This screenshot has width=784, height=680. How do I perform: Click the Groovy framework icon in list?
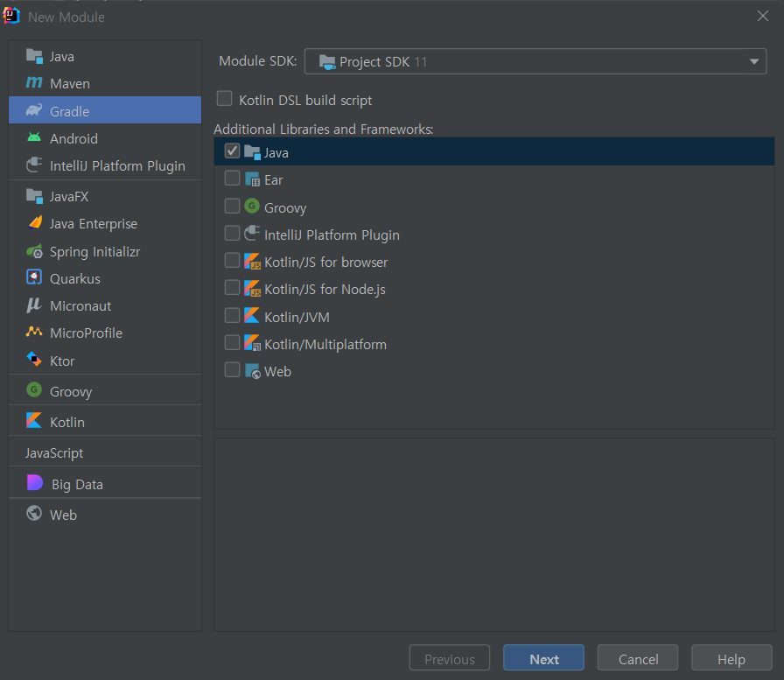tap(252, 206)
